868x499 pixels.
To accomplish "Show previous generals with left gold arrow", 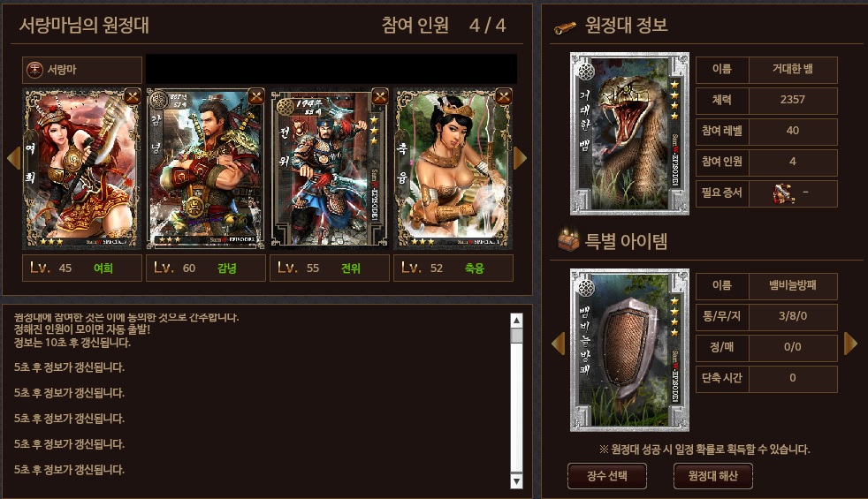I will click(14, 158).
